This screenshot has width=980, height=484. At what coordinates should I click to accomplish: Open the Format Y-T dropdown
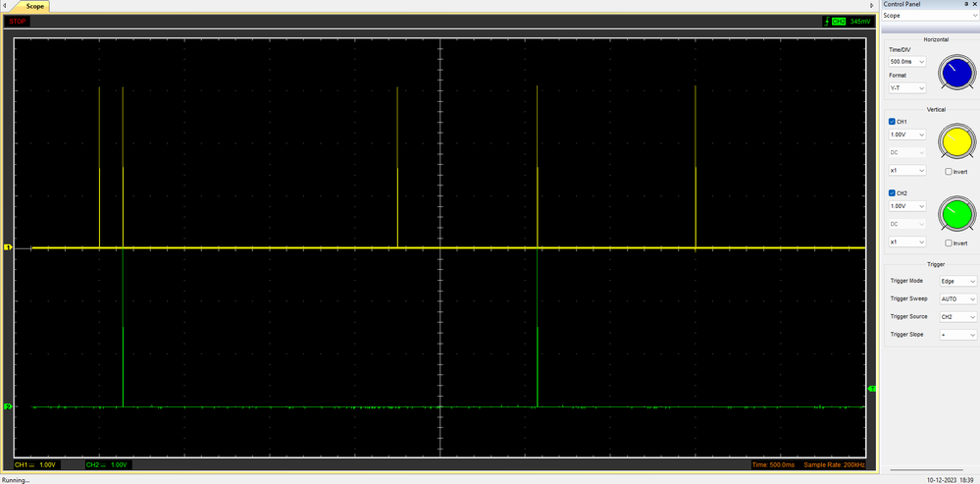tap(907, 88)
